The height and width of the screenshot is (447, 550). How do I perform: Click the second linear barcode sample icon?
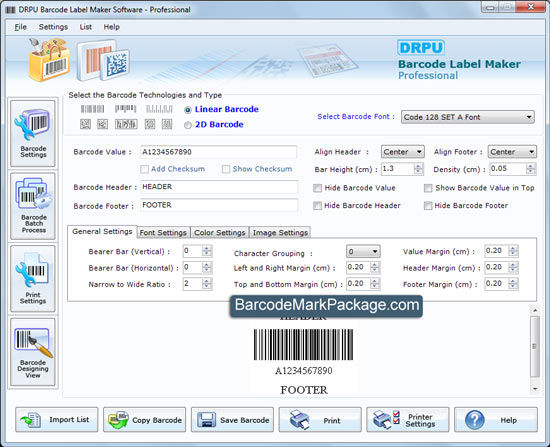pos(126,109)
